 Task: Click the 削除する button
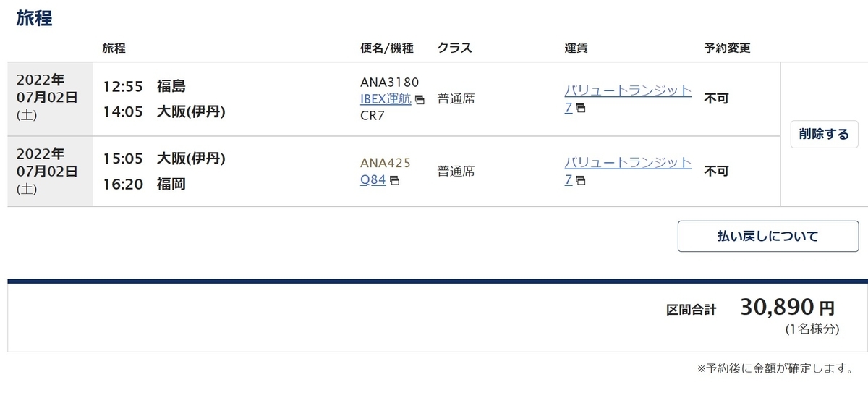pos(824,134)
